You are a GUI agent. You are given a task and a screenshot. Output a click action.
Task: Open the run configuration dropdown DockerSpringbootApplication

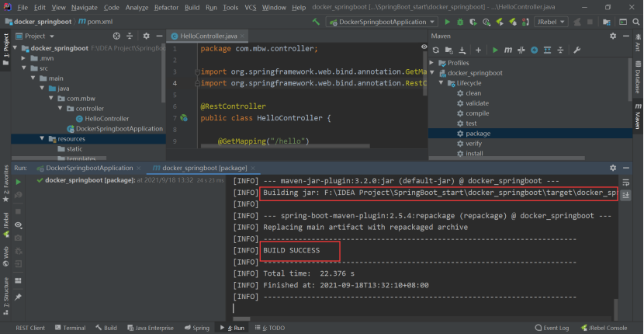point(382,22)
